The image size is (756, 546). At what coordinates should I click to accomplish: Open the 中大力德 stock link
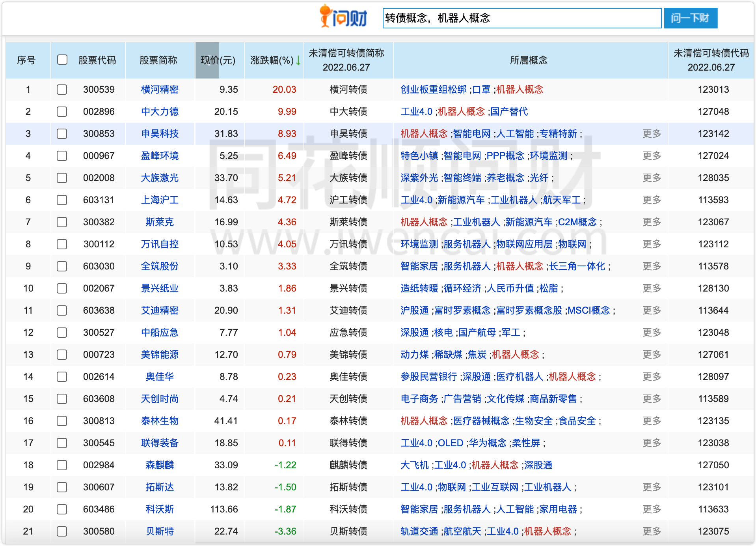(160, 112)
